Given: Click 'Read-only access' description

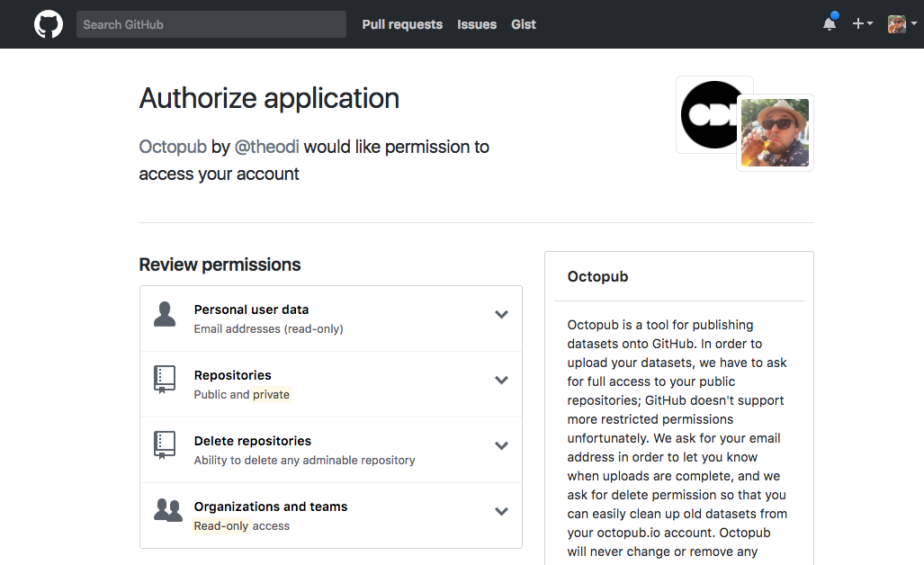Looking at the screenshot, I should 242,526.
